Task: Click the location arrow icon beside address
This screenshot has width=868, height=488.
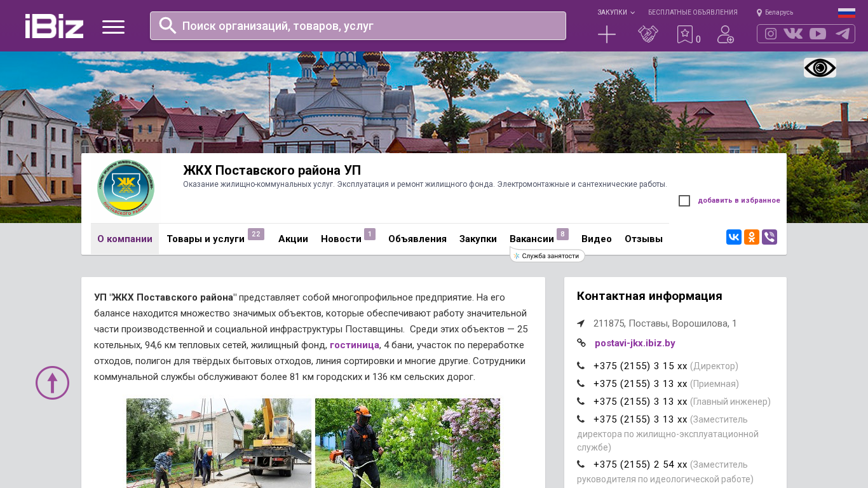Action: point(581,323)
